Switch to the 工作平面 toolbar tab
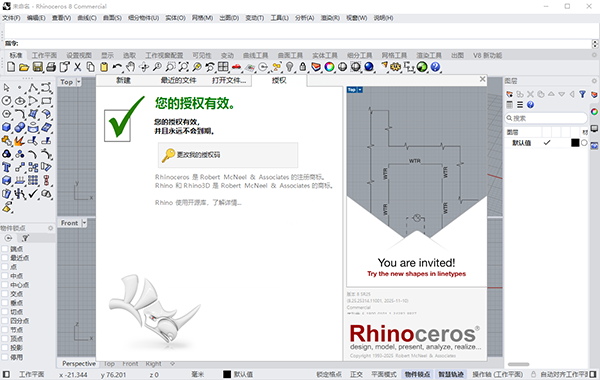This screenshot has height=380, width=600. (44, 55)
